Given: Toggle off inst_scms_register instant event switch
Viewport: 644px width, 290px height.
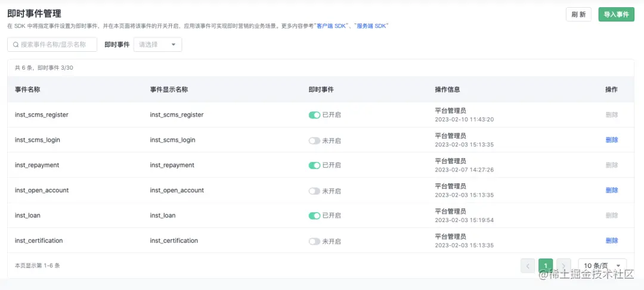Looking at the screenshot, I should point(314,116).
